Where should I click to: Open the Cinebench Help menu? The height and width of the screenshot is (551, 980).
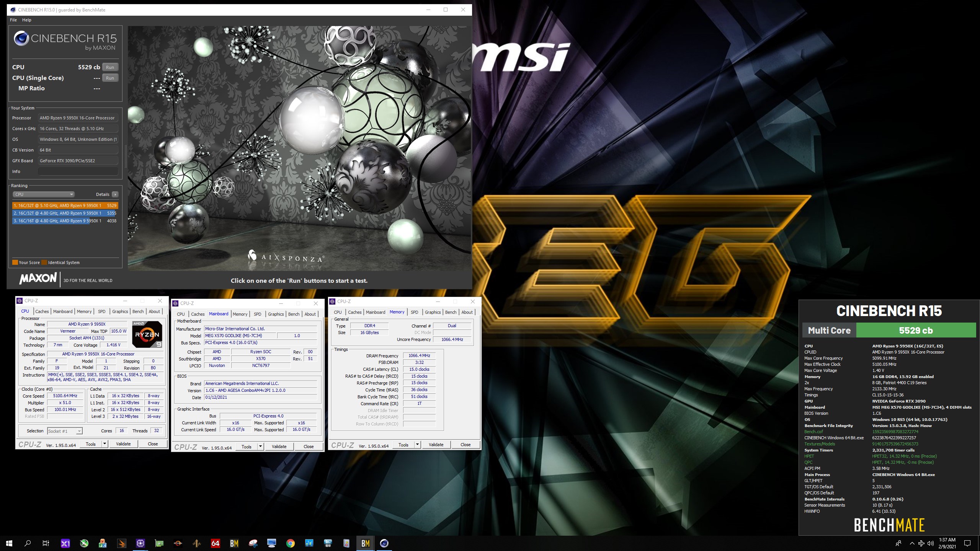26,20
